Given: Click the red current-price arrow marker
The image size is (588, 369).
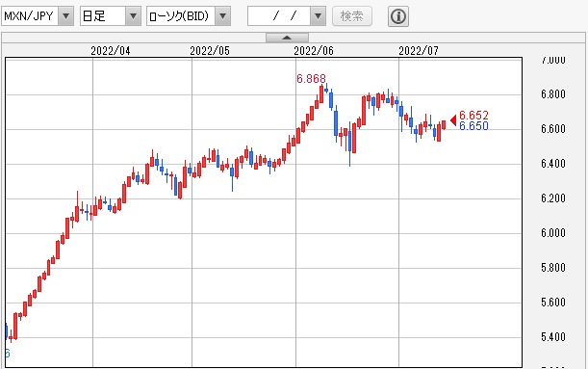Looking at the screenshot, I should click(453, 120).
